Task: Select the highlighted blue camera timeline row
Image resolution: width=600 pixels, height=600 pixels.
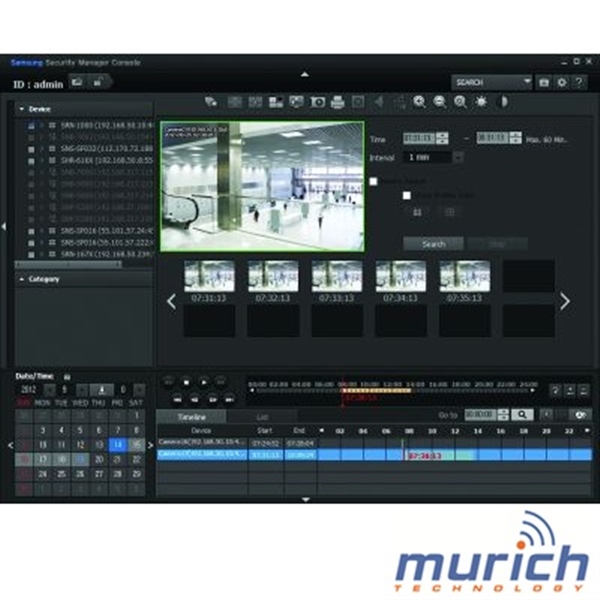Action: tap(374, 455)
